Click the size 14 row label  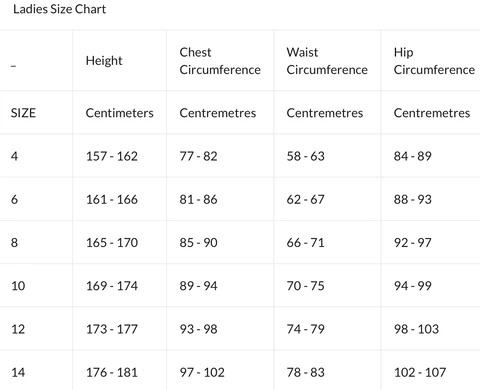[x=18, y=372]
